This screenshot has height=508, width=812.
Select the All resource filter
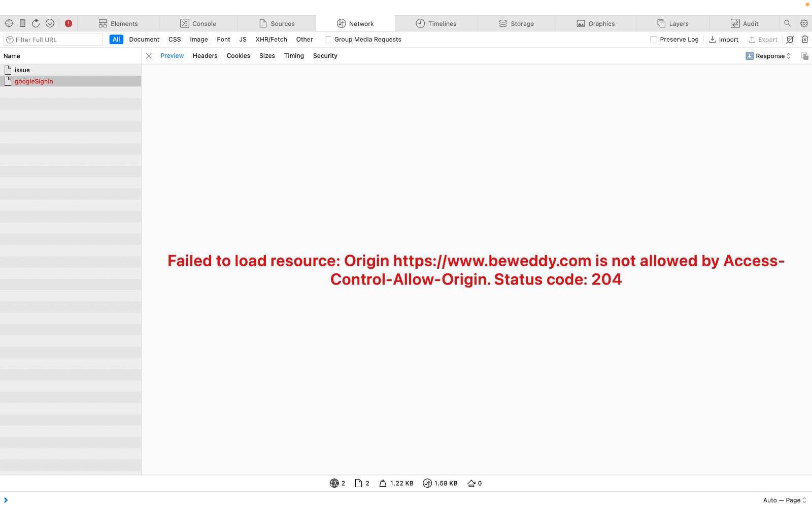tap(116, 40)
